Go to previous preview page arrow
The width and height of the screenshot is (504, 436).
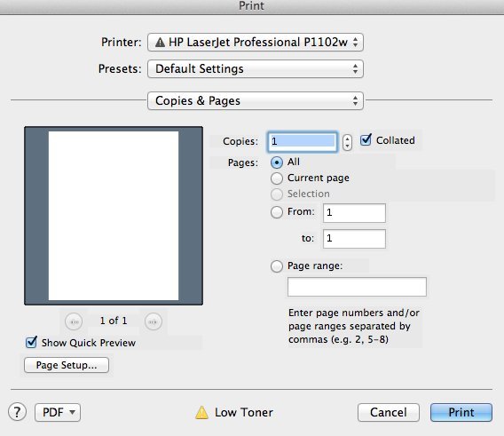(x=74, y=321)
